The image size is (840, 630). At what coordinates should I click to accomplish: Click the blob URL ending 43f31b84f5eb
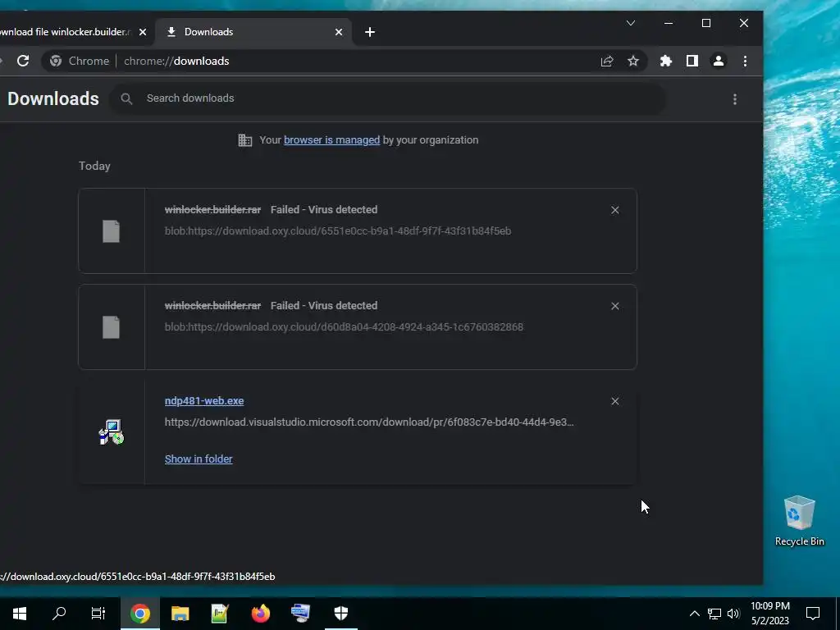[337, 231]
